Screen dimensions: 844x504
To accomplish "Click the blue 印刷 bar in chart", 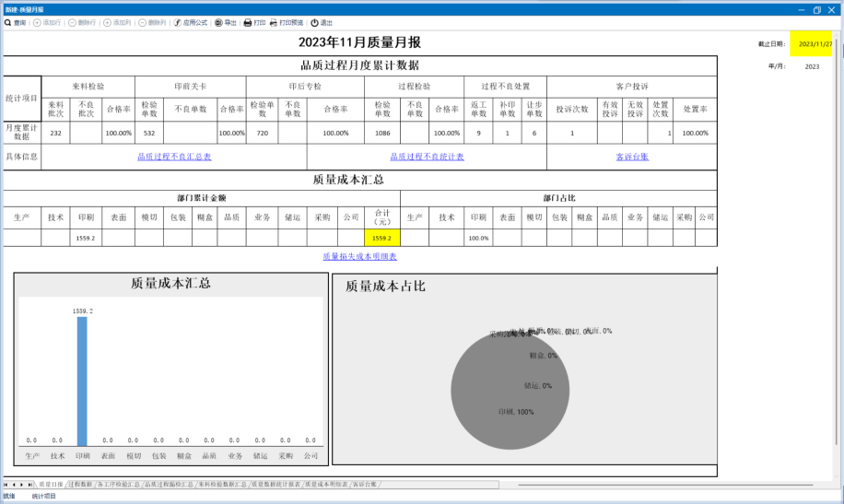I will tap(82, 382).
